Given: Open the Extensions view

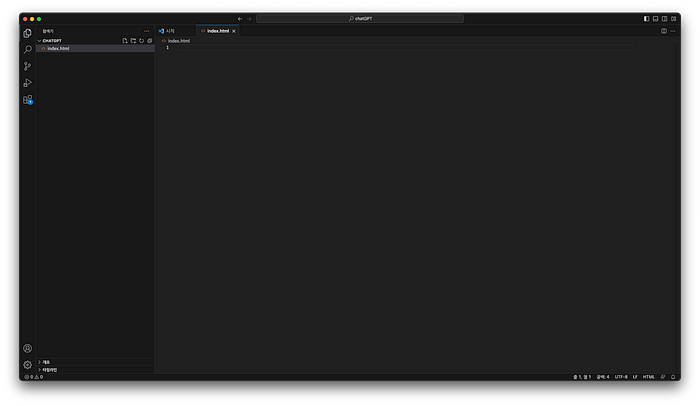Looking at the screenshot, I should [28, 99].
